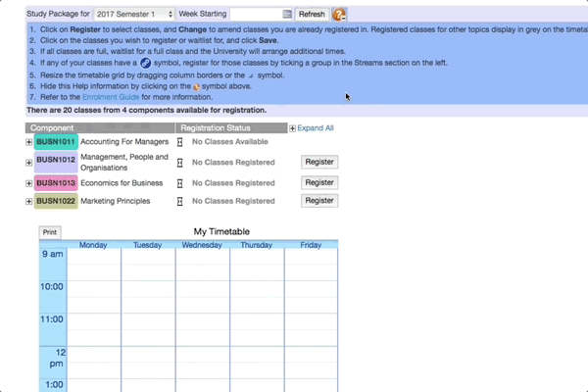Click the Monday column header in timetable
588x392 pixels.
point(93,245)
